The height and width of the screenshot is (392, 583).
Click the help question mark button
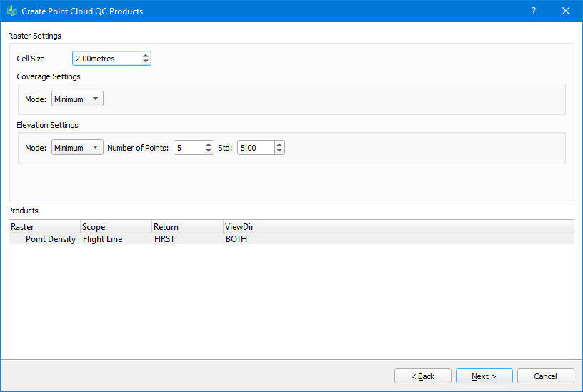click(533, 11)
